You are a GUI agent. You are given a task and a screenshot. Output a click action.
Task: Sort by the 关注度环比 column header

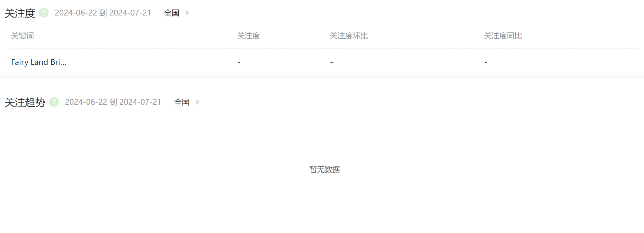click(x=349, y=36)
